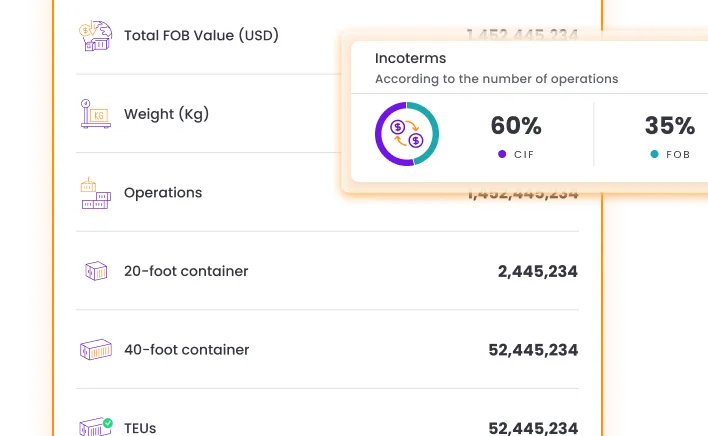Click the 60% CIF percentage

tap(516, 126)
